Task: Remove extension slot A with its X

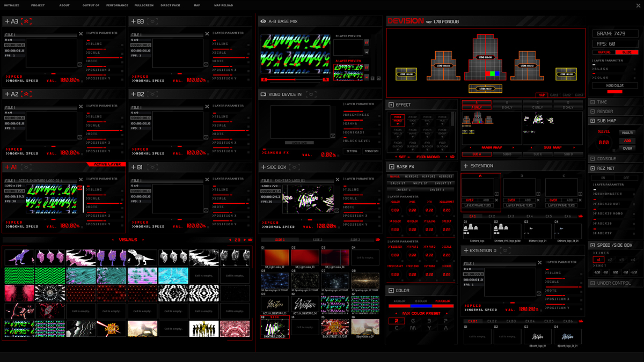Action: (x=496, y=200)
